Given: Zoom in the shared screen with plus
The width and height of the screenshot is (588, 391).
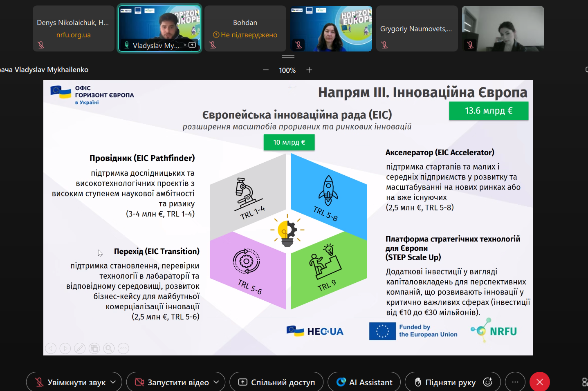Looking at the screenshot, I should click(309, 70).
